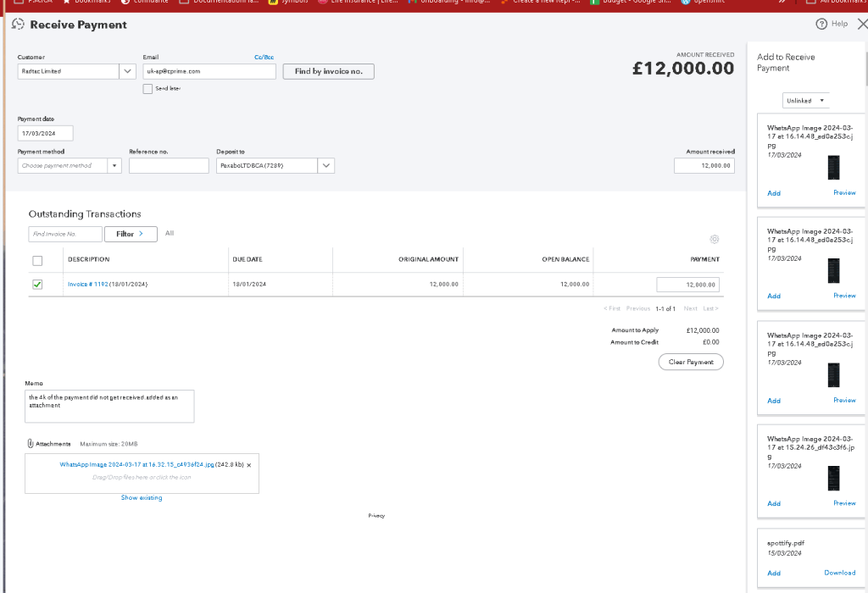Preview the WhatsApp Image 15.24.26 attachment
868x593 pixels.
(844, 503)
